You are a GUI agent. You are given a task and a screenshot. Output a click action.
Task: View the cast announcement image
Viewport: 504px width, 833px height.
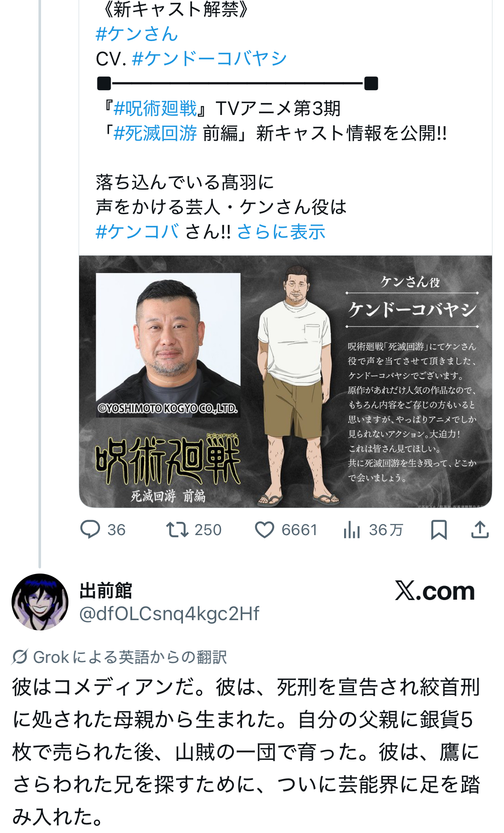click(286, 382)
